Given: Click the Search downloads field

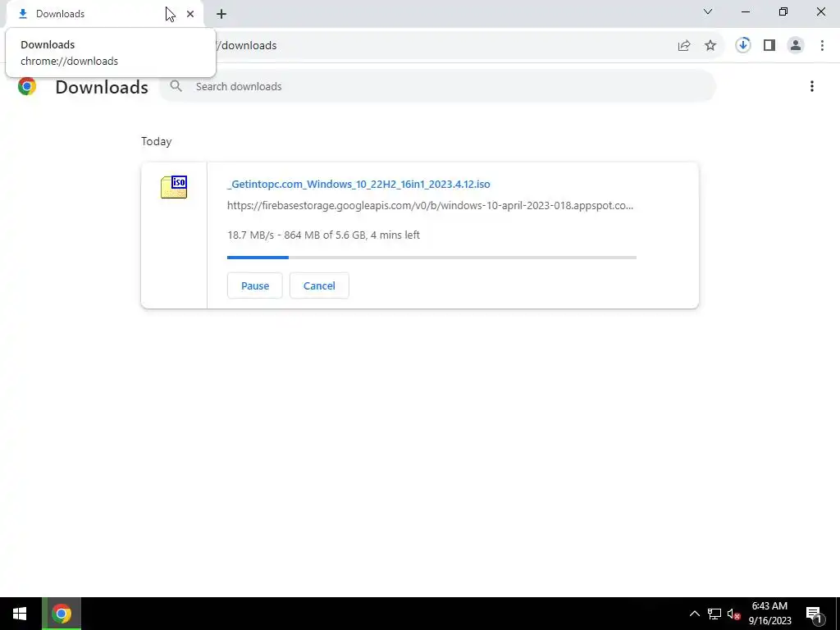Looking at the screenshot, I should 436,86.
